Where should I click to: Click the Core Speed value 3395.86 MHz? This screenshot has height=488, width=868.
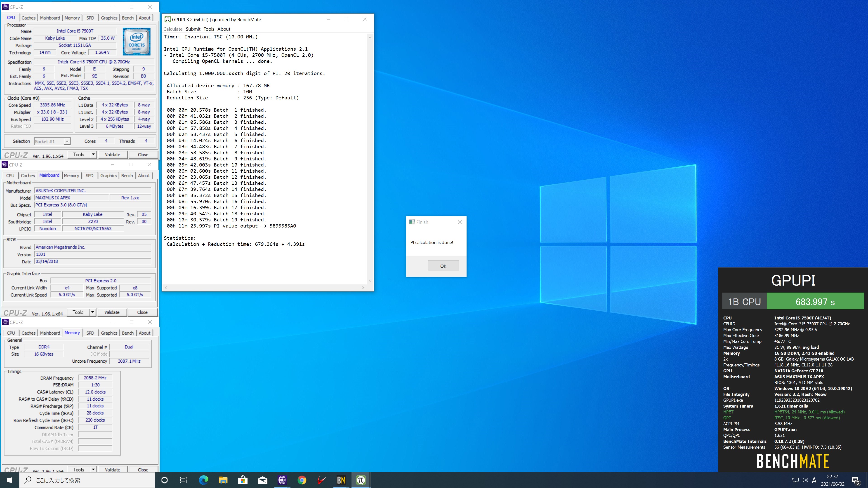coord(53,105)
